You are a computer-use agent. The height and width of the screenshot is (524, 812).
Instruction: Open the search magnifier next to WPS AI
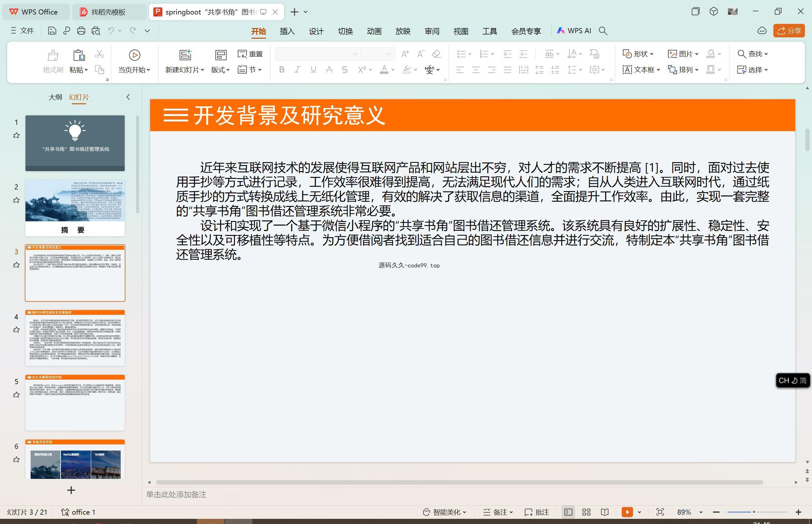click(603, 31)
